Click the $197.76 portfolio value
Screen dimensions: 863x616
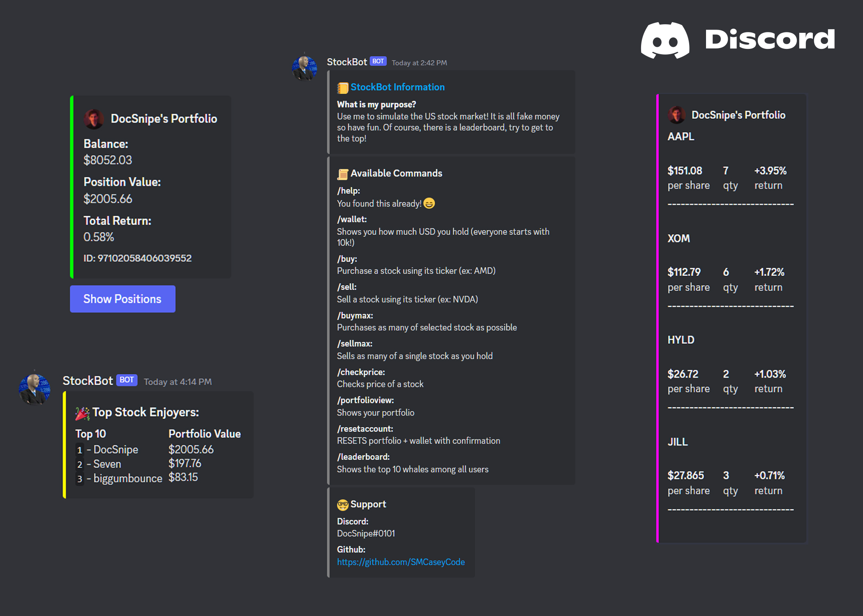(185, 463)
